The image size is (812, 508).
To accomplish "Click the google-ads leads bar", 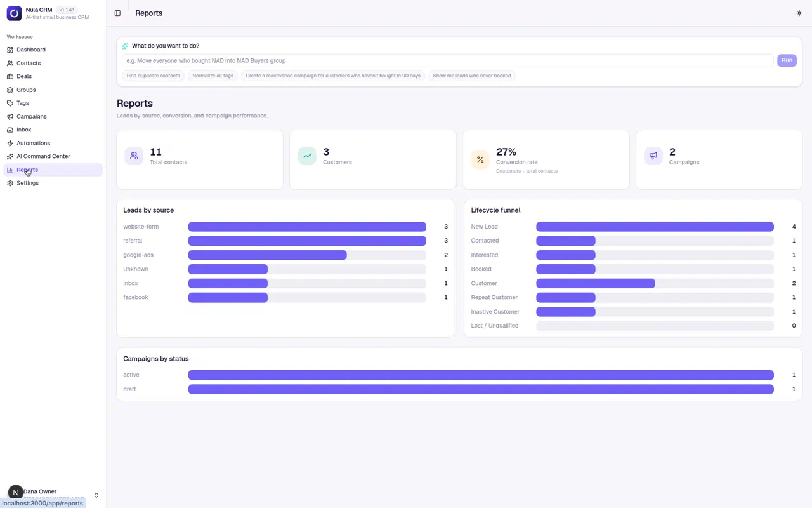I will point(267,255).
